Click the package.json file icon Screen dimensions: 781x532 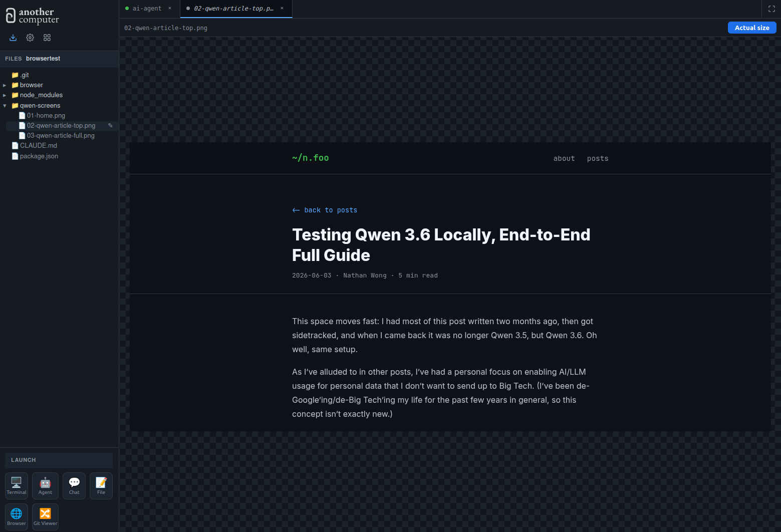[x=15, y=156]
